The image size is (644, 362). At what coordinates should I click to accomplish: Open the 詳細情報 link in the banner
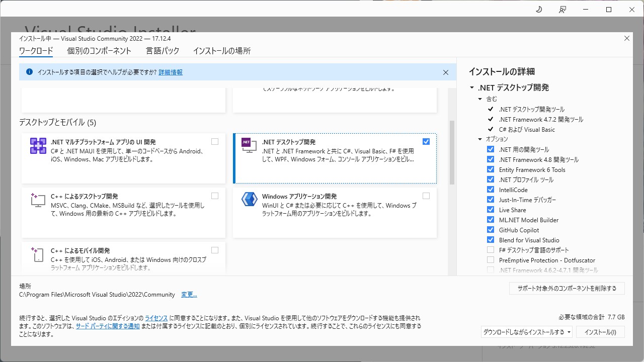coord(171,72)
